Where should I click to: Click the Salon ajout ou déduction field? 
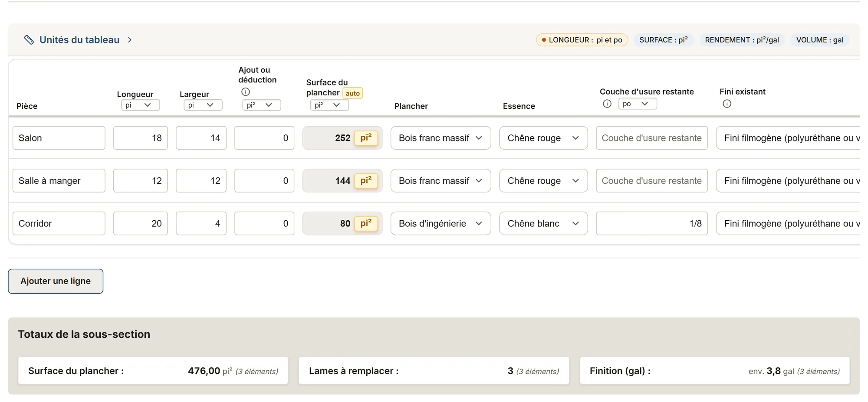tap(264, 138)
